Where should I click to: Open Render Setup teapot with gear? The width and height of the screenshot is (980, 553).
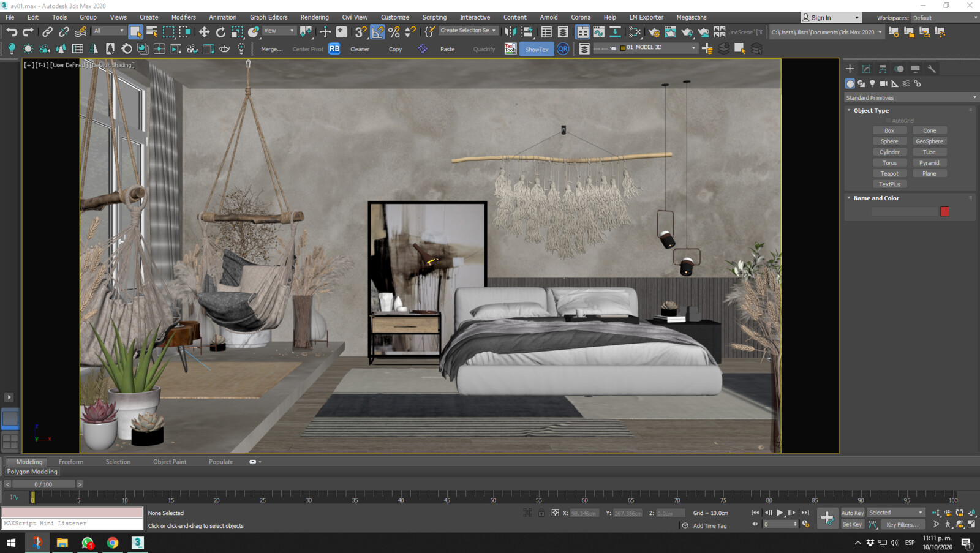[654, 32]
